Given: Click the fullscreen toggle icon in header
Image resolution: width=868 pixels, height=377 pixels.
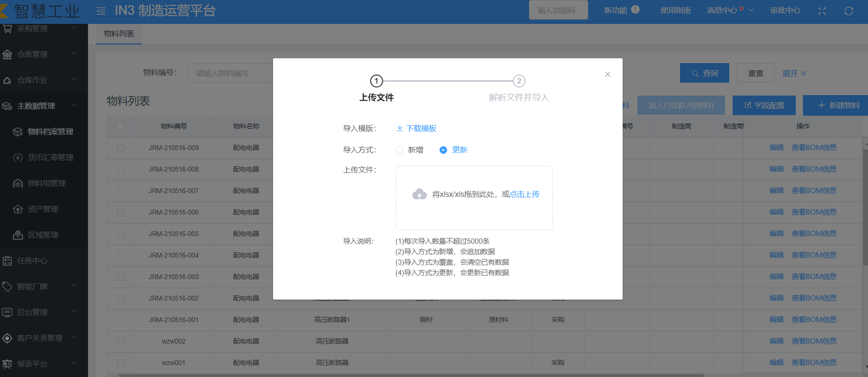Looking at the screenshot, I should pyautogui.click(x=822, y=11).
